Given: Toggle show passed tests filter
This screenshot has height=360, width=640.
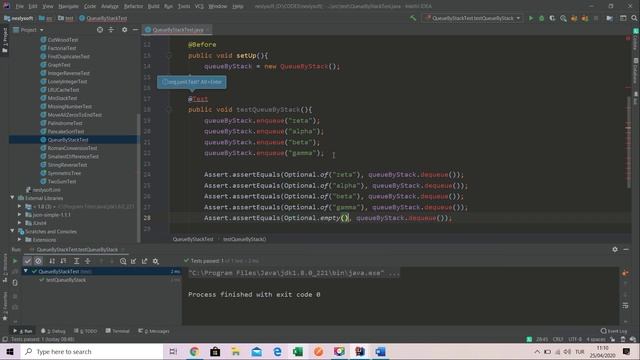Looking at the screenshot, I should 28,261.
